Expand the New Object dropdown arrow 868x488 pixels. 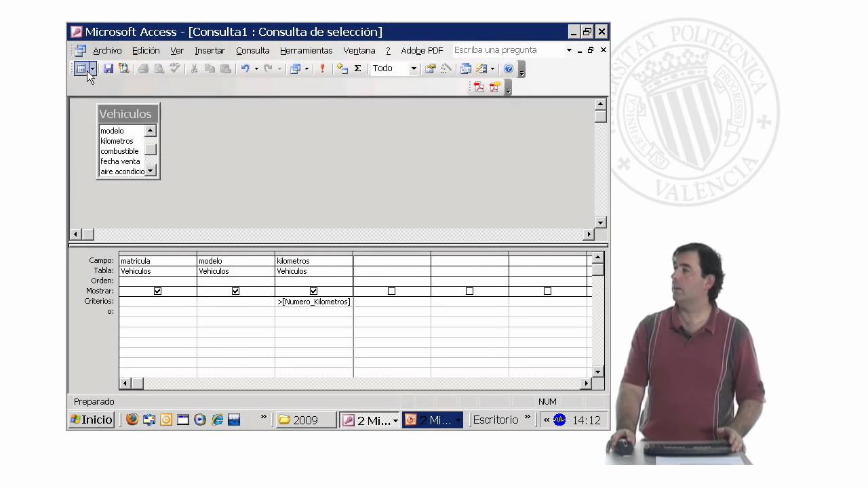(492, 68)
